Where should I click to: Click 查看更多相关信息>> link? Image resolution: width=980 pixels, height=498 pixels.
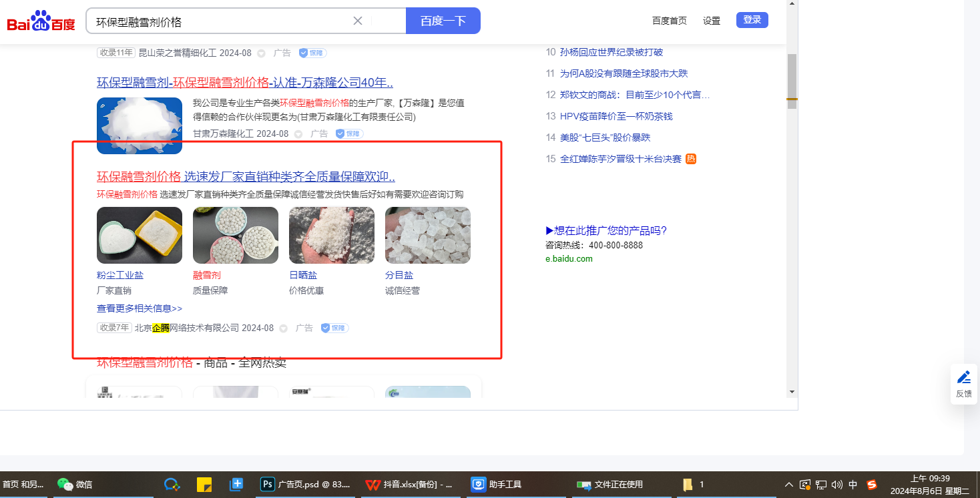coord(140,308)
